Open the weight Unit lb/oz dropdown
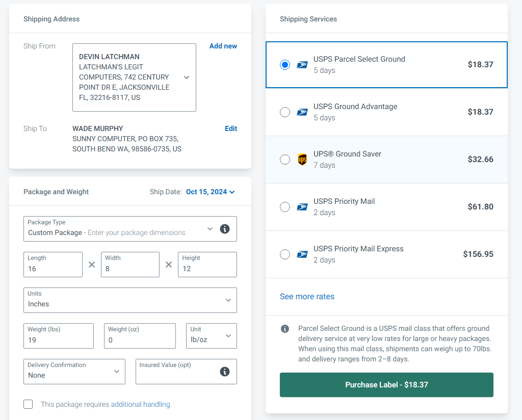The width and height of the screenshot is (522, 420). 212,336
